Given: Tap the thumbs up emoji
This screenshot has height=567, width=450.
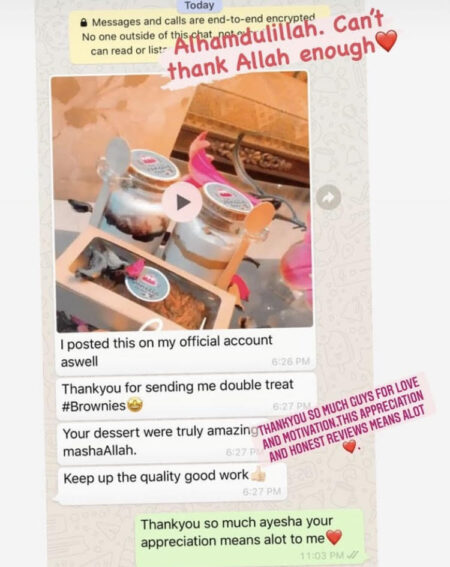Looking at the screenshot, I should (258, 473).
